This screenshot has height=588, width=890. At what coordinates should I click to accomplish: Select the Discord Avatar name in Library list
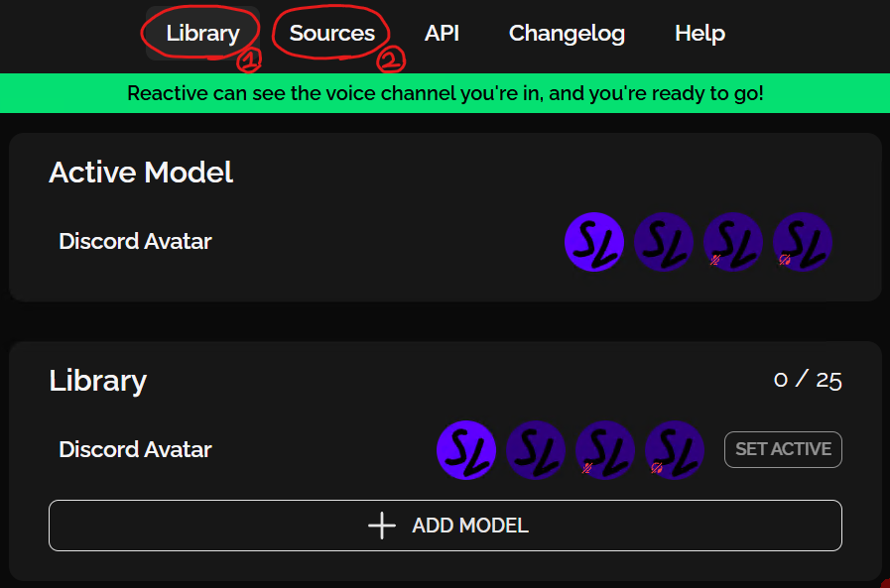point(135,449)
